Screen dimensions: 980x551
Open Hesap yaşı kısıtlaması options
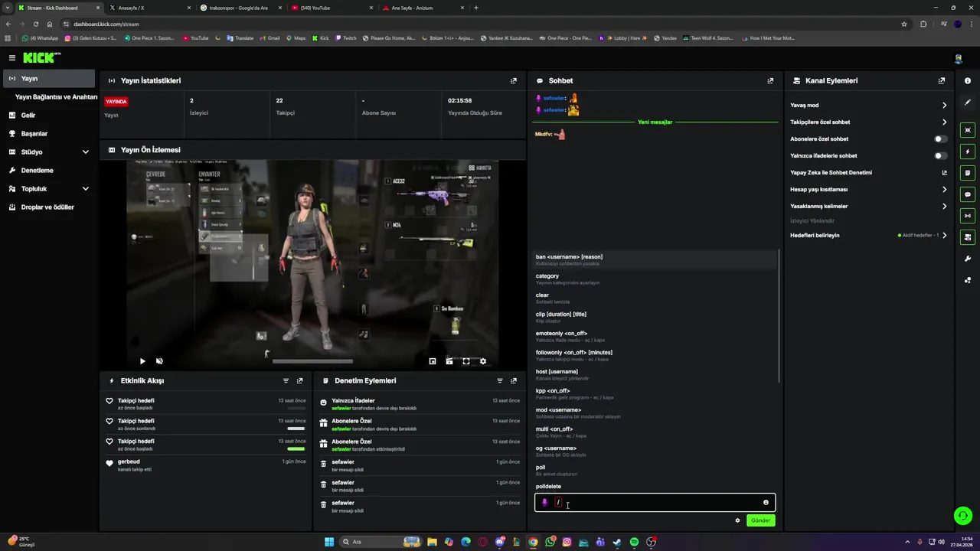[x=868, y=190]
